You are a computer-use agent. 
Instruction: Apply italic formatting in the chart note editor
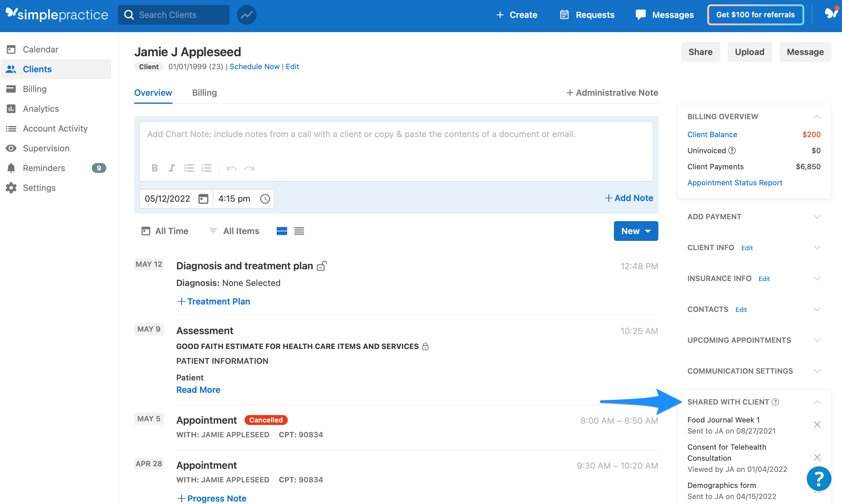pyautogui.click(x=172, y=168)
